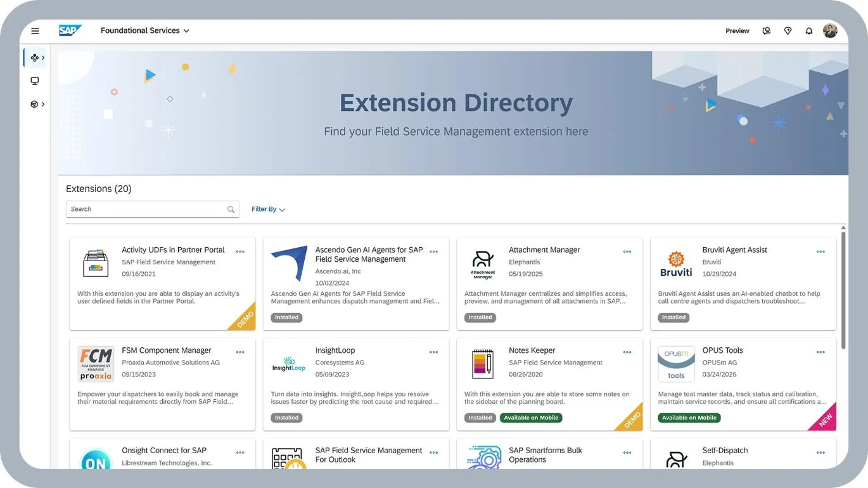
Task: Open FSM Component Manager title
Action: (167, 350)
